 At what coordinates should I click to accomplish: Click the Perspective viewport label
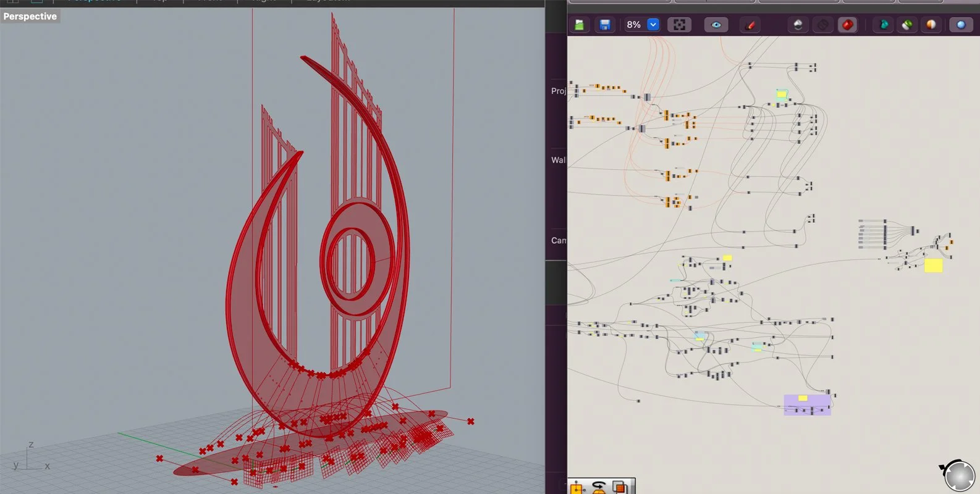[x=30, y=16]
